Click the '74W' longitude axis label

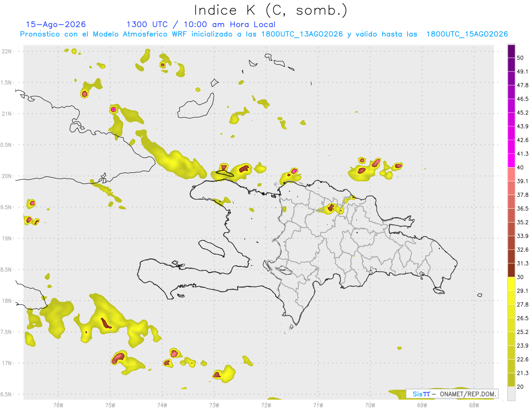[x=162, y=405]
